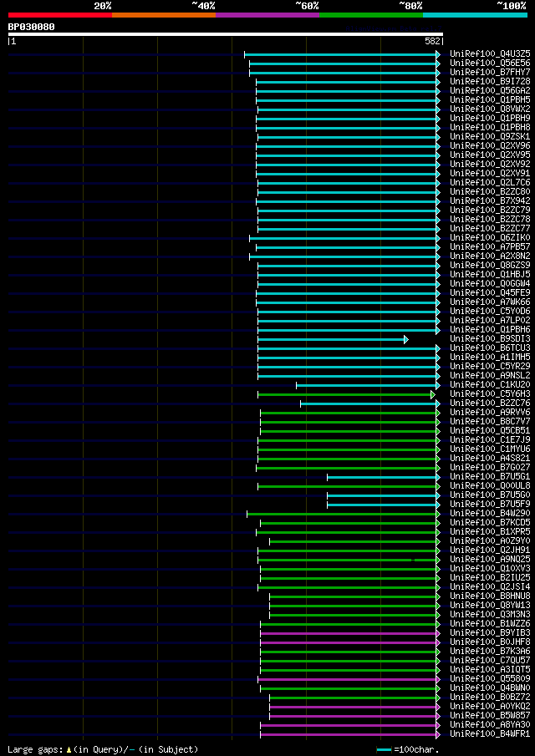The image size is (535, 756).
Task: Click the purple alignment bar for UniRef100_B9YIB3
Action: tap(350, 633)
